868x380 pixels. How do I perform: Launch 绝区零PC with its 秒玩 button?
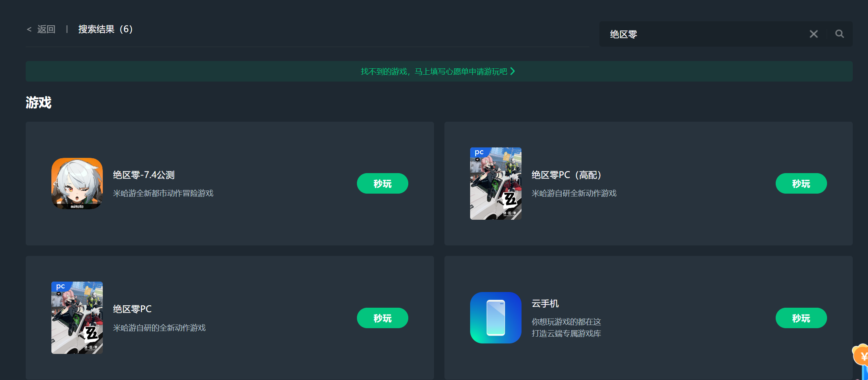coord(383,318)
